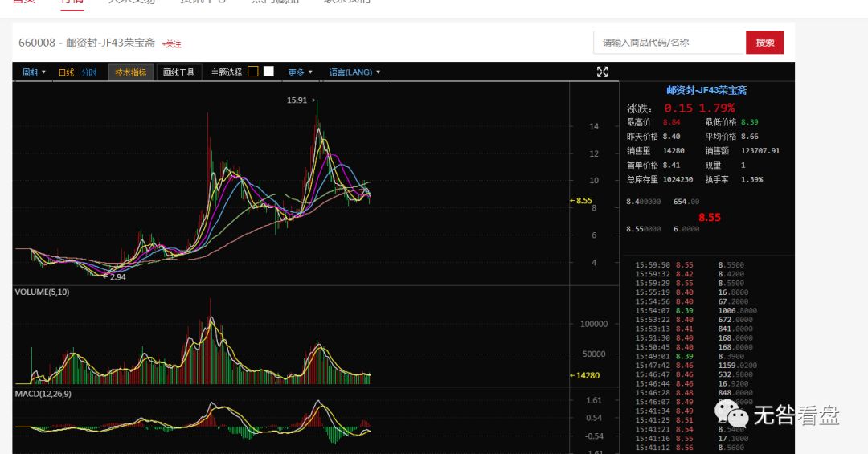
Task: Select the 15:46:28 trade row
Action: 694,393
